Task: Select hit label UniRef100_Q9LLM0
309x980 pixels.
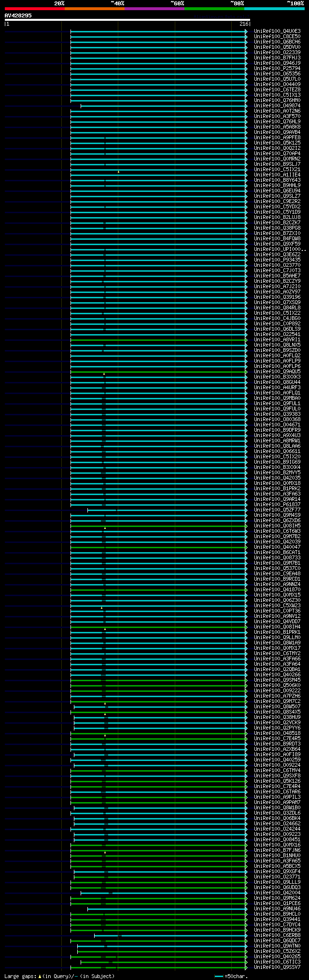Action: point(277,637)
